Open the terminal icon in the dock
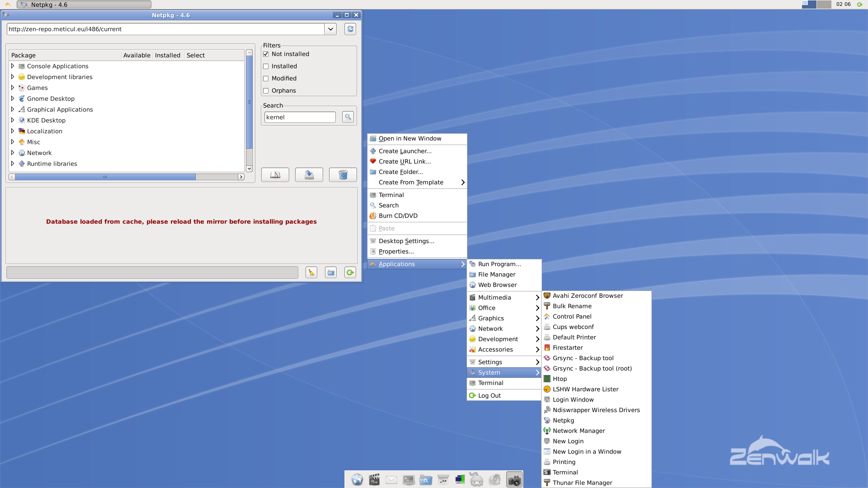The image size is (868, 488). [409, 479]
